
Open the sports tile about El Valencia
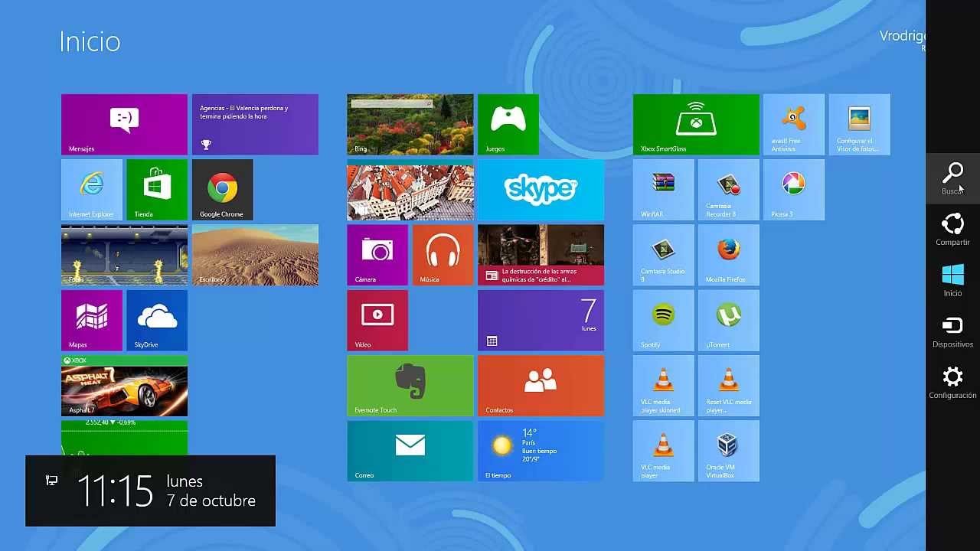[x=255, y=124]
